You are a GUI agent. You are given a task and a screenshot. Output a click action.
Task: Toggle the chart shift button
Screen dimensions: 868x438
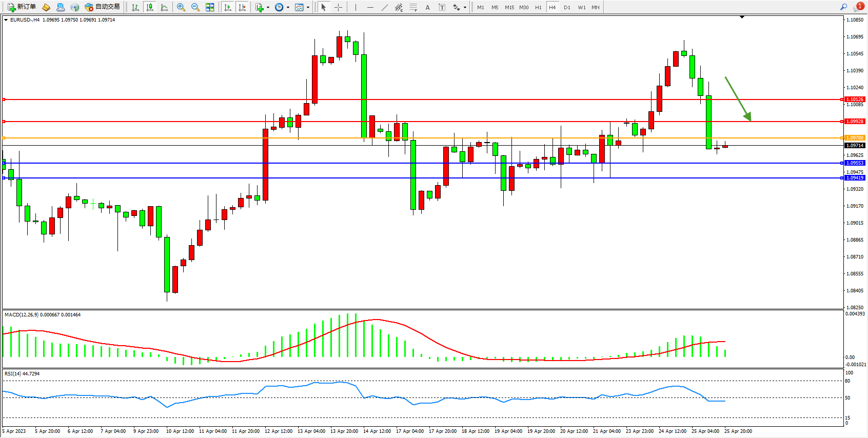click(242, 7)
